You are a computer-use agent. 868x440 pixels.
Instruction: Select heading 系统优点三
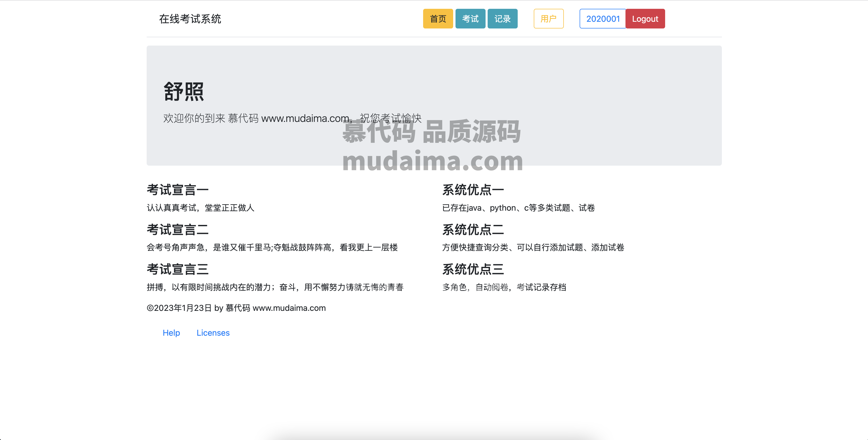coord(473,269)
